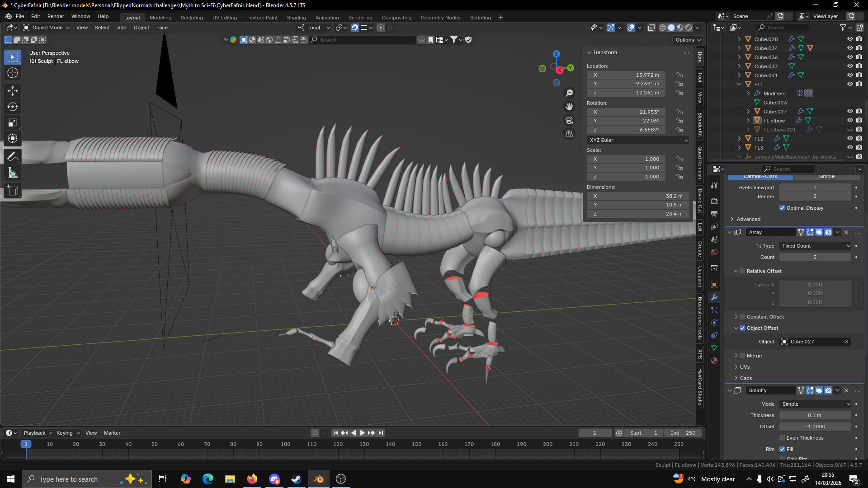The height and width of the screenshot is (488, 868).
Task: Enable the Relative Offset checkbox
Action: pos(742,271)
